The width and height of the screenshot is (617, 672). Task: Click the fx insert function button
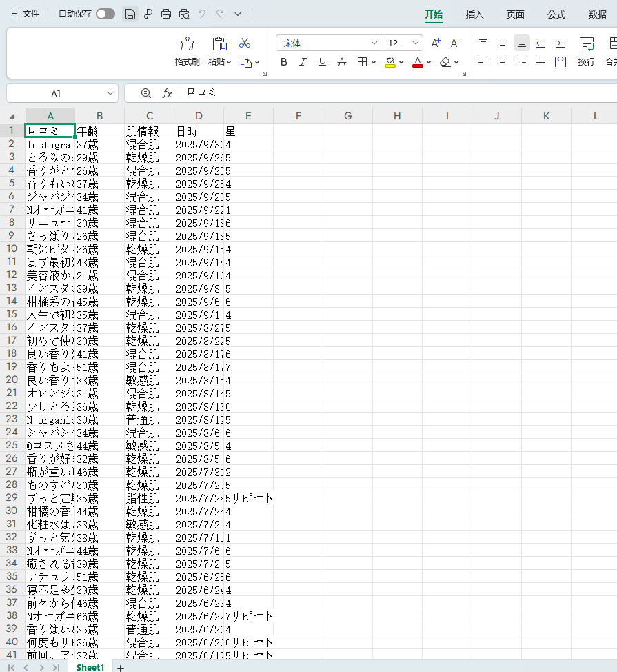pyautogui.click(x=168, y=92)
